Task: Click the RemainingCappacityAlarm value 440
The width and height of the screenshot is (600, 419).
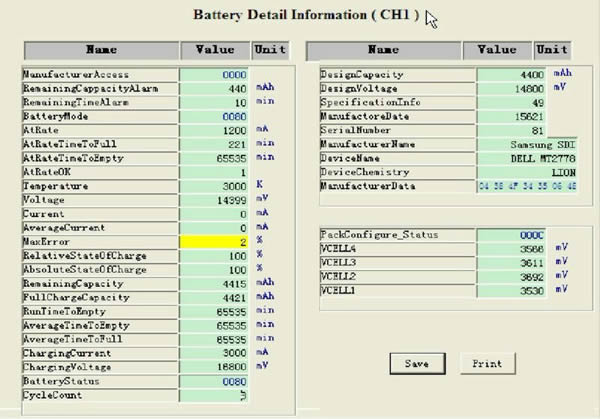Action: tap(214, 88)
